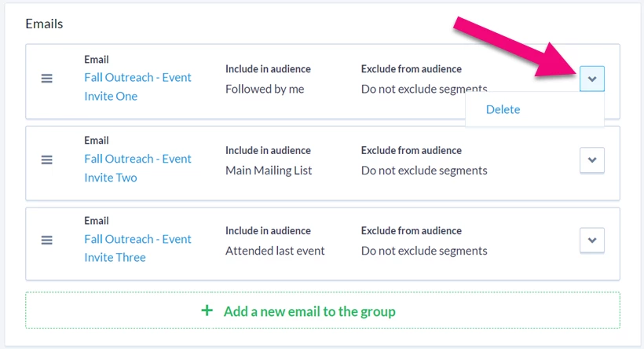The height and width of the screenshot is (349, 644).
Task: Click 'Do not exclude segments' for Invite Three
Action: click(x=424, y=250)
